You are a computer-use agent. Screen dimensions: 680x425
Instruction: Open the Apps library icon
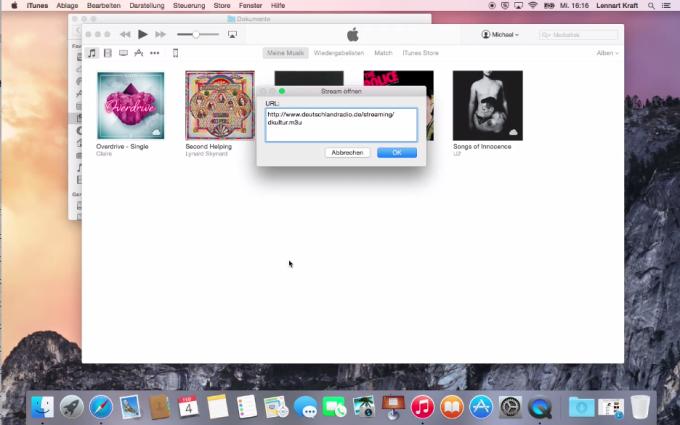(x=139, y=53)
